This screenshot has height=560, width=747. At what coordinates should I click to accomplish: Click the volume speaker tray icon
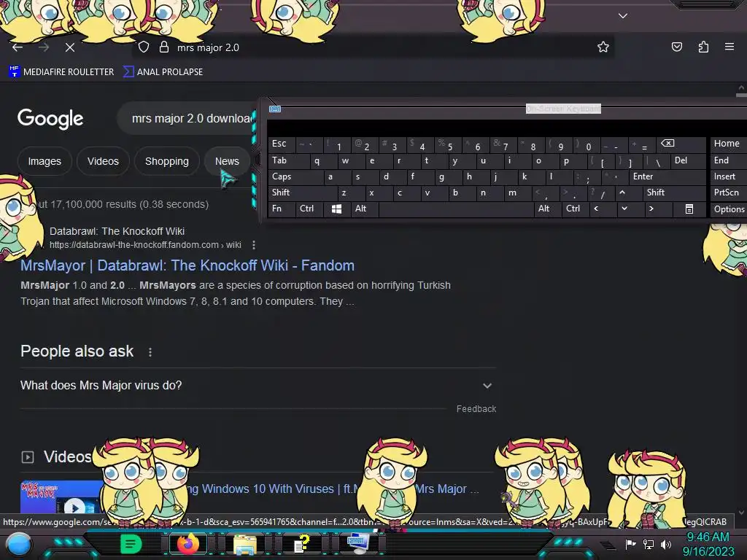coord(666,544)
